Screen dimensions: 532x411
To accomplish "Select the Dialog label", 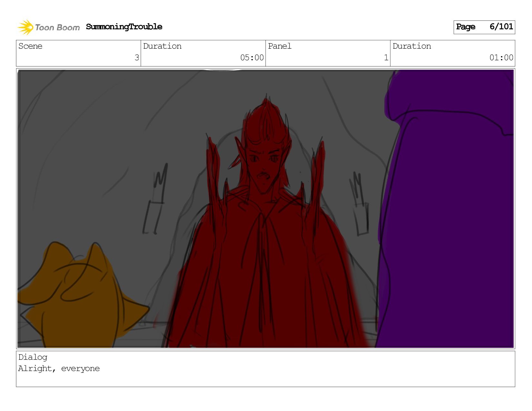I will pyautogui.click(x=33, y=357).
